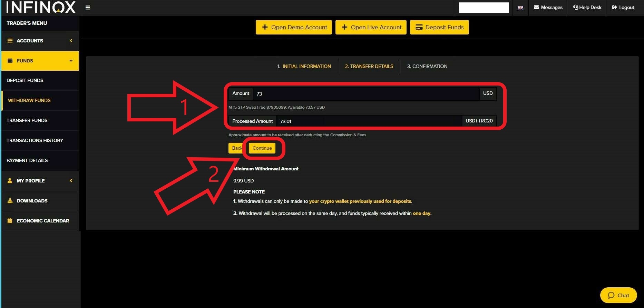Open Economic Calendar in sidebar
Viewport: 644px width, 308px height.
point(40,221)
